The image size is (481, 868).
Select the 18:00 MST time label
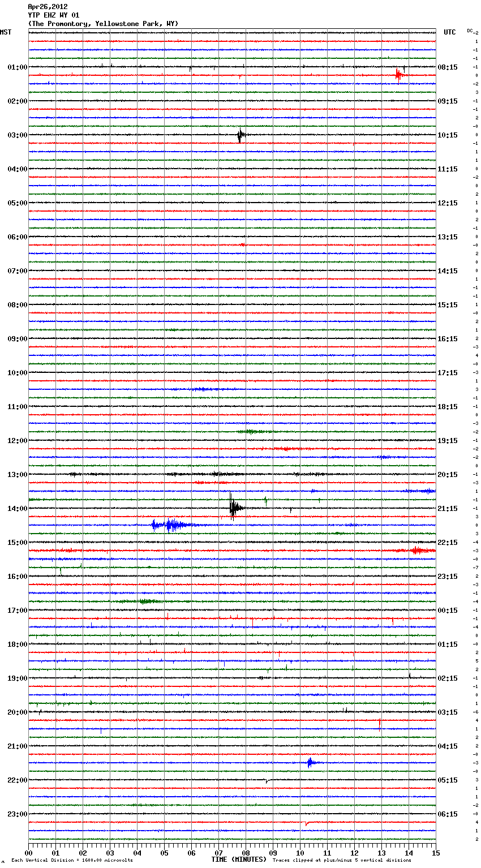17,644
